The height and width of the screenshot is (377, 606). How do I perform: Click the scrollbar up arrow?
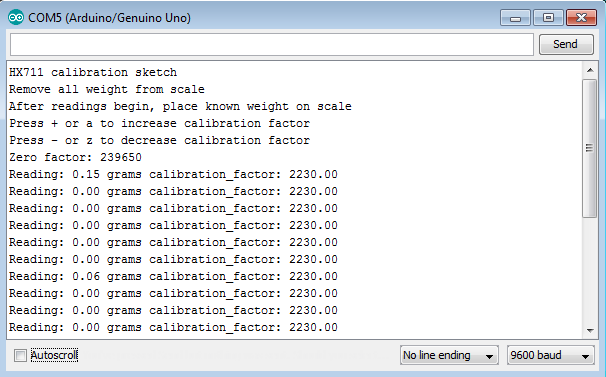[590, 70]
